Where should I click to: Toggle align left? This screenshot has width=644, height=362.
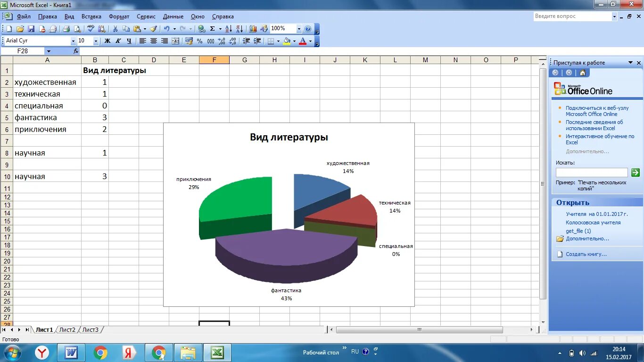tap(142, 41)
